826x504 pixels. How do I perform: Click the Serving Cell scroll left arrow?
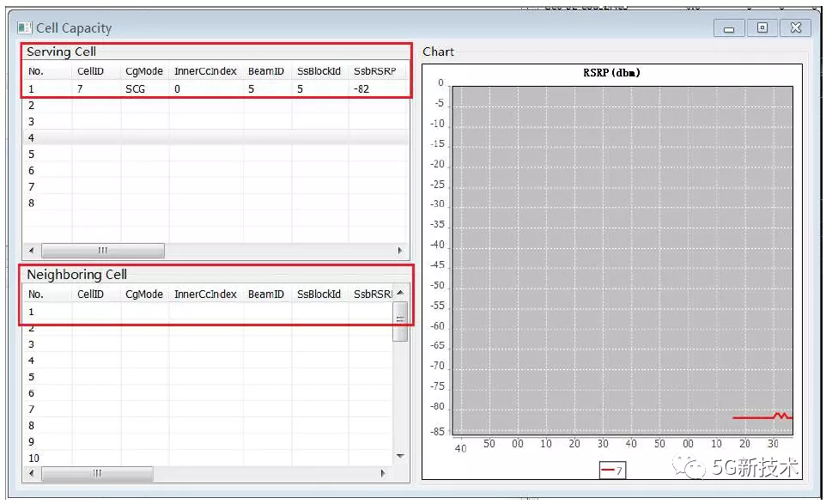click(x=31, y=251)
